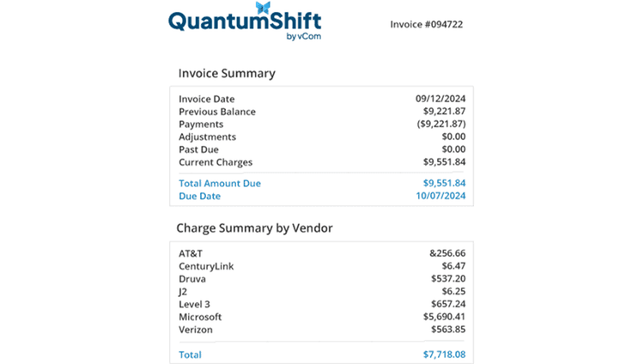Select the Invoice #094722 number text
The height and width of the screenshot is (364, 644).
[x=426, y=24]
